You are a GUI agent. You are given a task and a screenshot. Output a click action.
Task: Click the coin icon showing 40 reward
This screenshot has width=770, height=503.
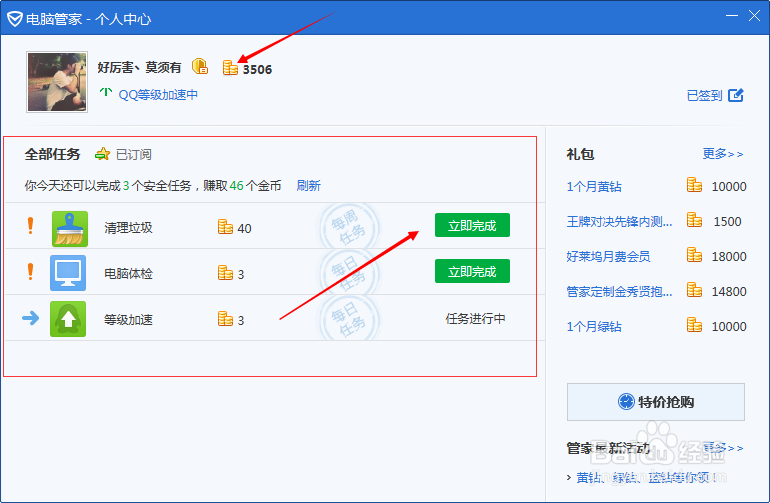(x=225, y=226)
